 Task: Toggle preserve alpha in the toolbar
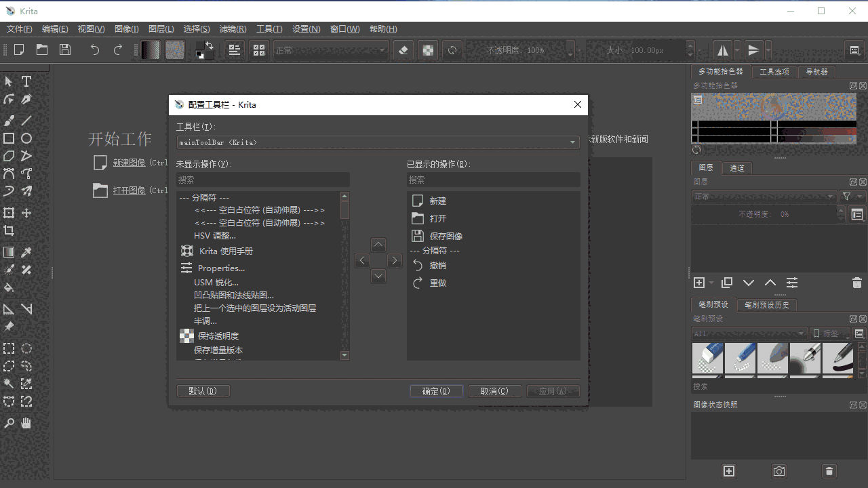tap(427, 49)
